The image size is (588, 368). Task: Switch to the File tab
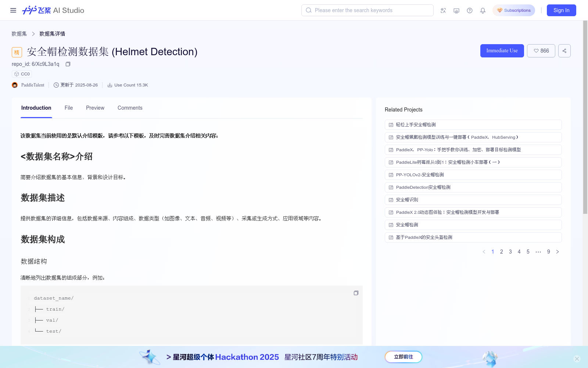69,108
